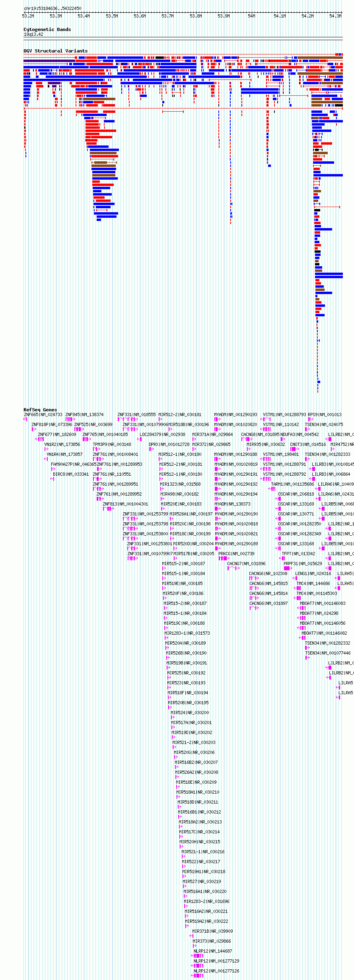
Task: Select the DGV Structural Variants track title
Action: point(56,51)
